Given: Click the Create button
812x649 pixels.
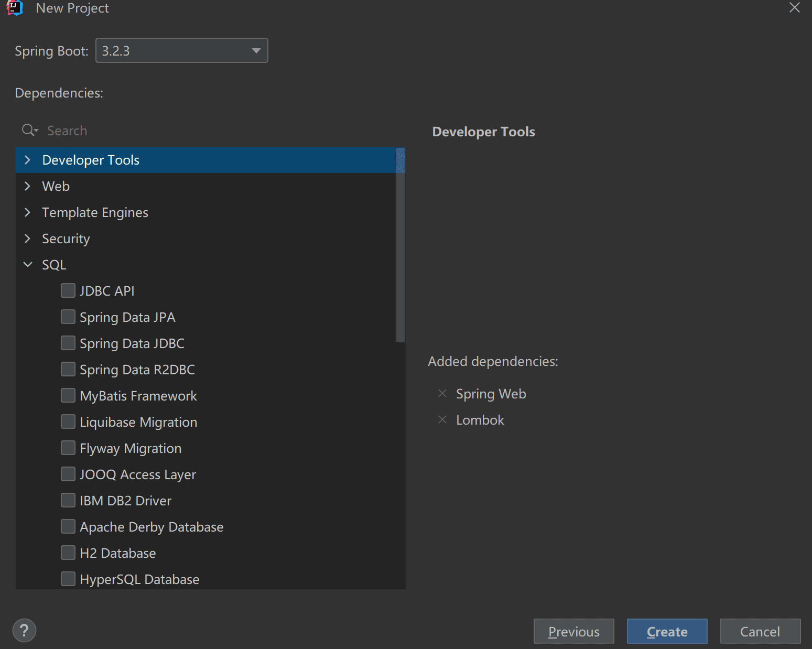Looking at the screenshot, I should [x=667, y=631].
